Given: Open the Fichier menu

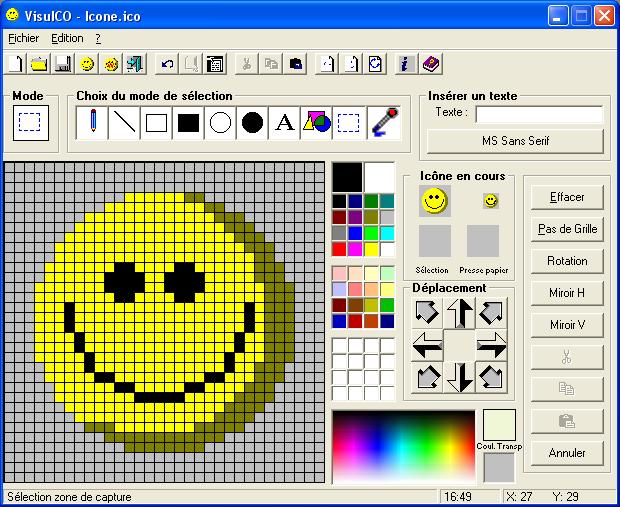Looking at the screenshot, I should click(x=23, y=38).
